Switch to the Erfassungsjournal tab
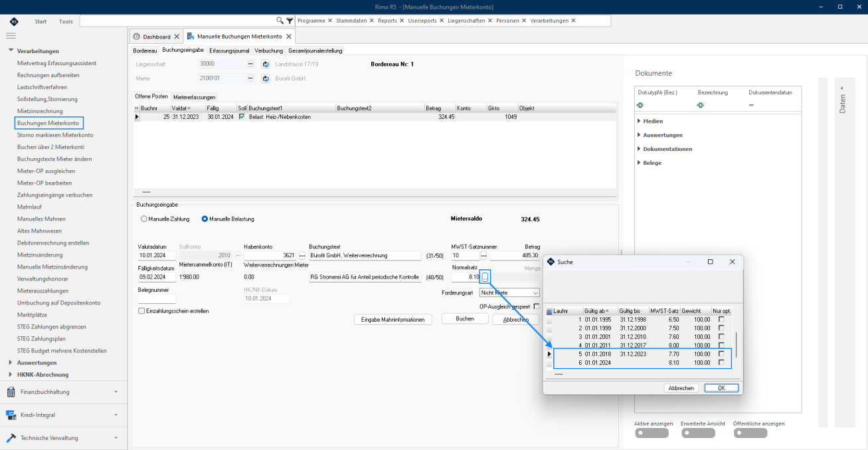 (229, 51)
